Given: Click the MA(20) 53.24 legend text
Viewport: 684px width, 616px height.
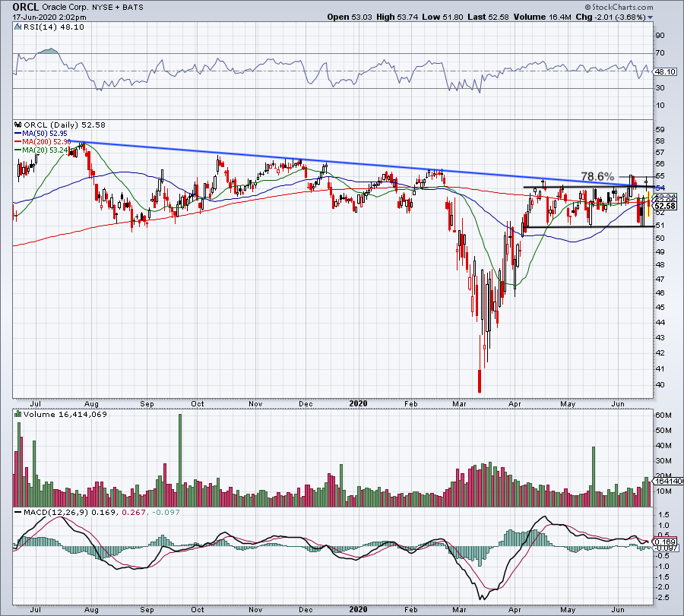Looking at the screenshot, I should click(x=46, y=150).
